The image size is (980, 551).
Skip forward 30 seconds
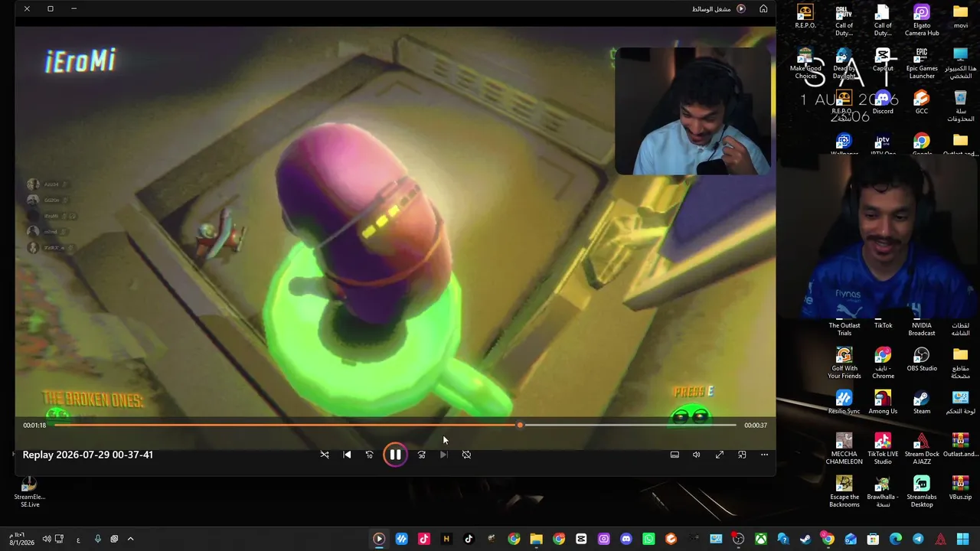(421, 455)
